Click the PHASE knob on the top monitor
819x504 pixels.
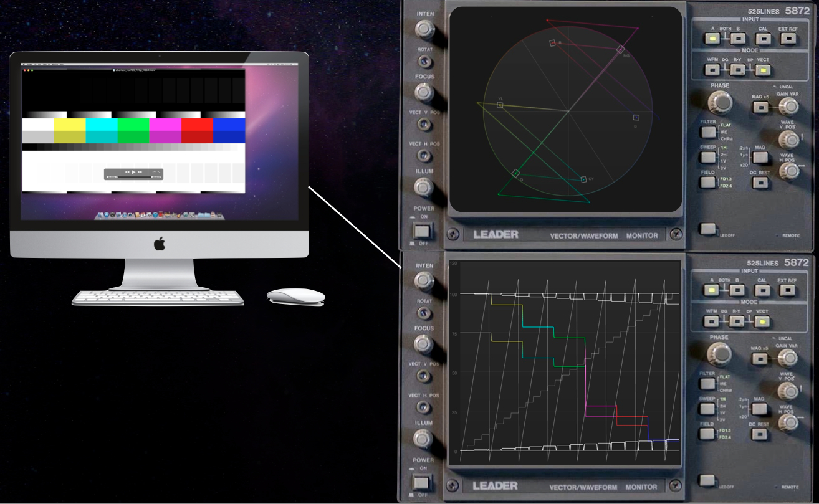pyautogui.click(x=721, y=101)
